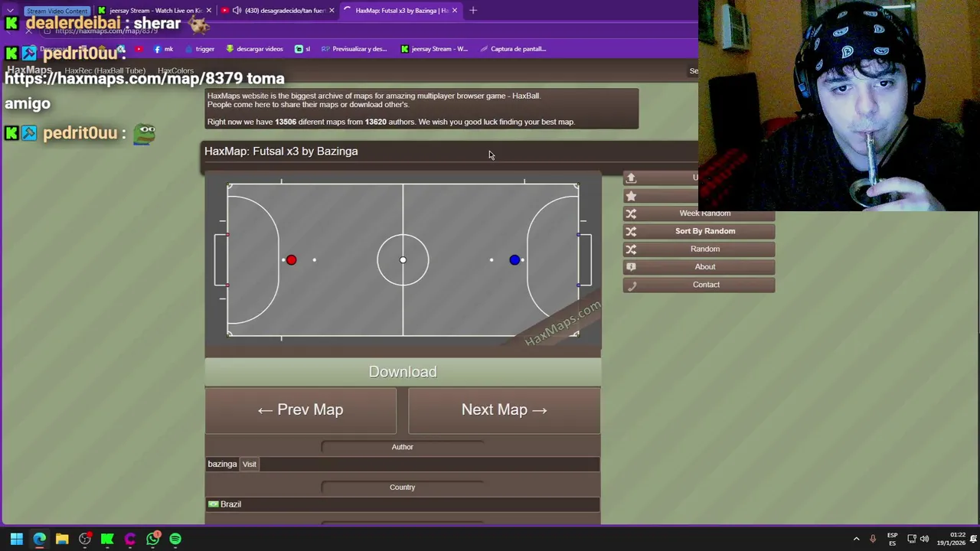Open the sl bookmark
Image resolution: width=980 pixels, height=551 pixels.
[x=302, y=49]
